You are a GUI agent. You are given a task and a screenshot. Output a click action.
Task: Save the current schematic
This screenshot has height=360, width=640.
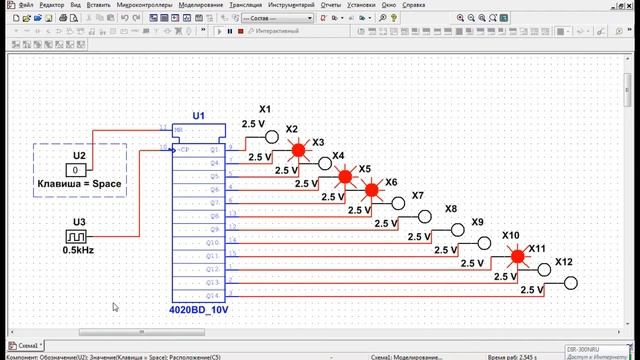pos(49,18)
